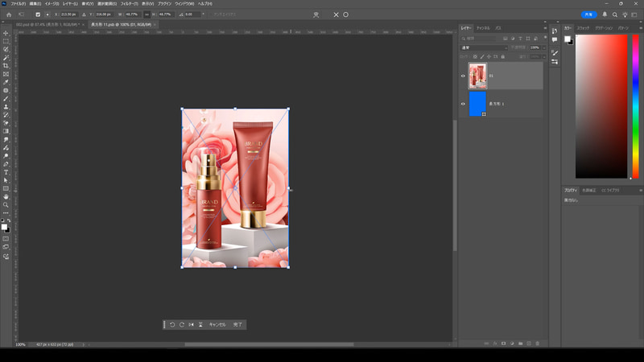Select the Move tool
The width and height of the screenshot is (644, 362).
coord(6,33)
